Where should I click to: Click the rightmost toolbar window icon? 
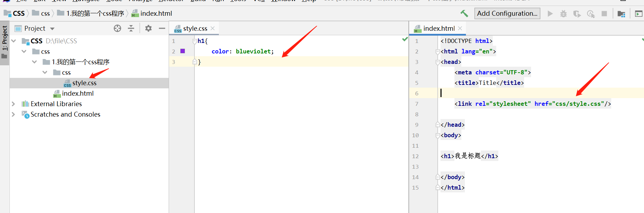point(638,14)
